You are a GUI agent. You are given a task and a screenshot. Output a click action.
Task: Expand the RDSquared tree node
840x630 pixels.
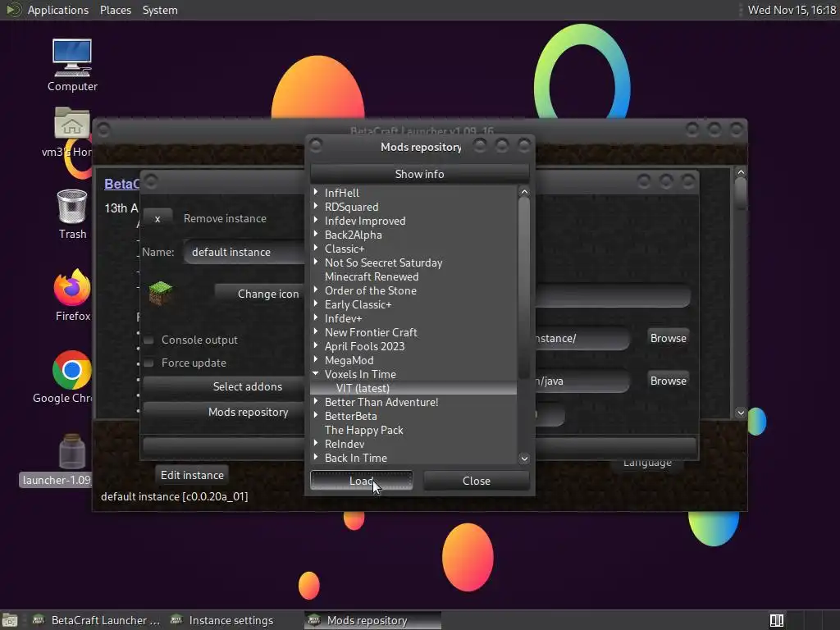pos(316,206)
